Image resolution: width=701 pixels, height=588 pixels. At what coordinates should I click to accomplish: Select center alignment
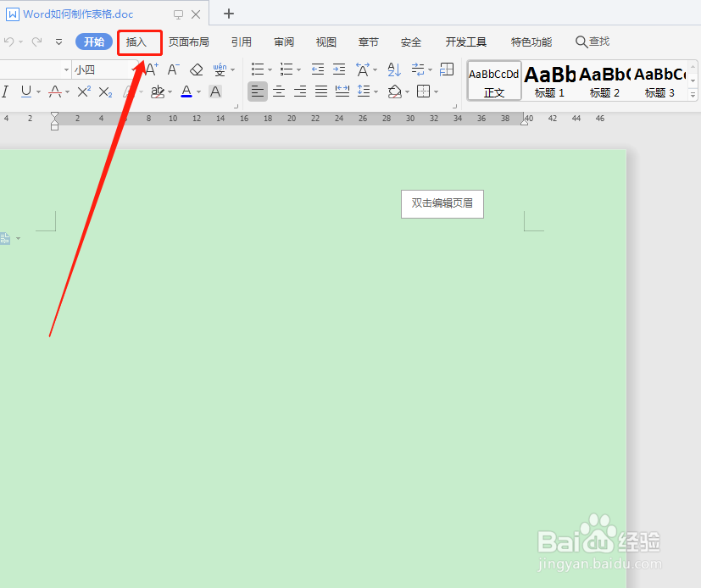coord(279,92)
